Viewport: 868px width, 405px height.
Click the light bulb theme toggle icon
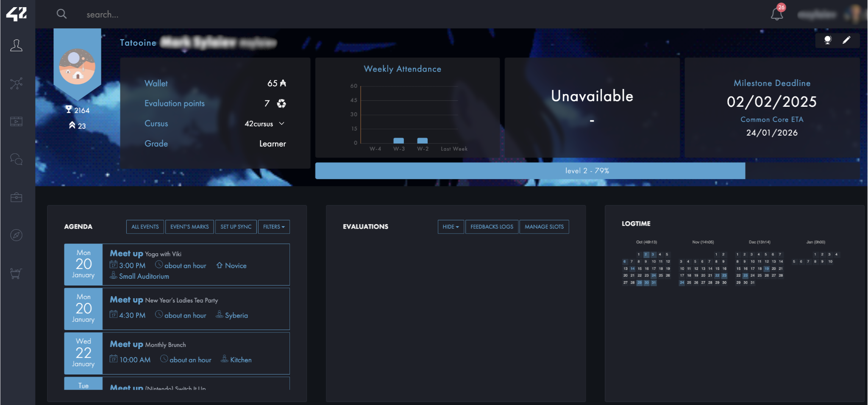tap(827, 40)
